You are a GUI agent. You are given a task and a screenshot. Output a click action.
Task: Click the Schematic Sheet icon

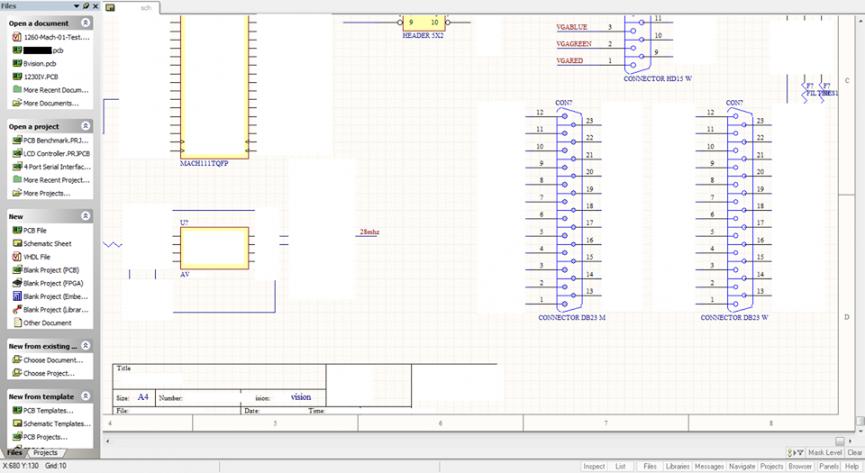pos(17,243)
